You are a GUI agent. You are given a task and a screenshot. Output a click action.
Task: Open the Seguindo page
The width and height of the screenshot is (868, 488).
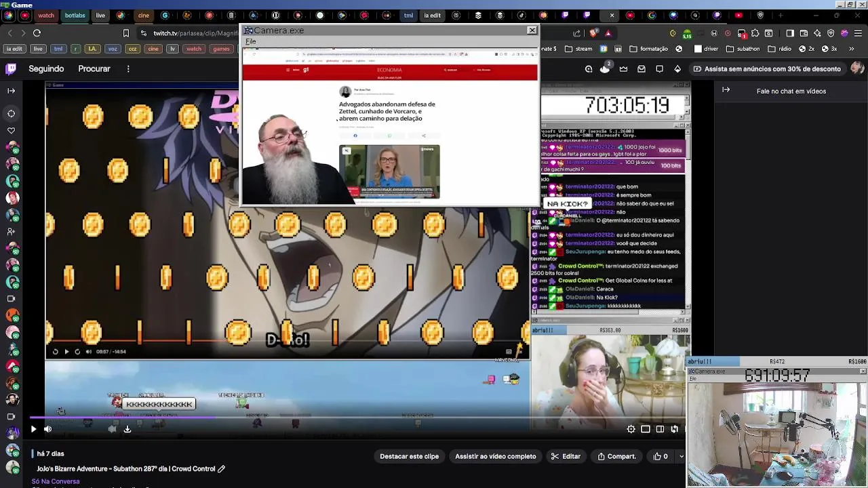click(46, 68)
